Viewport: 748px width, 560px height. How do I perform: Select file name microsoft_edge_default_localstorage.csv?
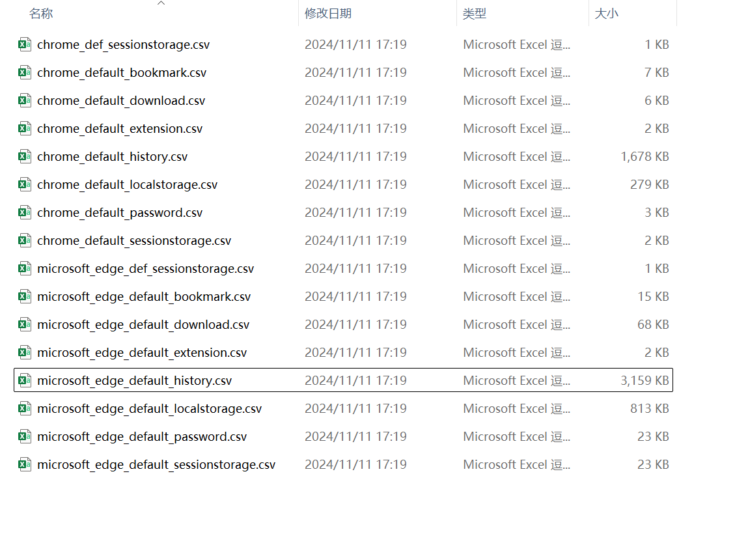pyautogui.click(x=149, y=409)
